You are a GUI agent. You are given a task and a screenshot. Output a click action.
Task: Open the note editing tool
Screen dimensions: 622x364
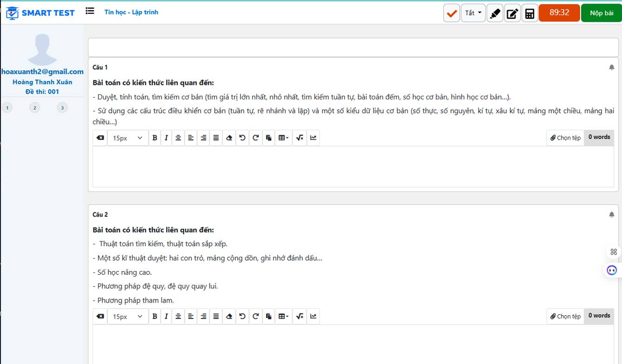(x=512, y=13)
